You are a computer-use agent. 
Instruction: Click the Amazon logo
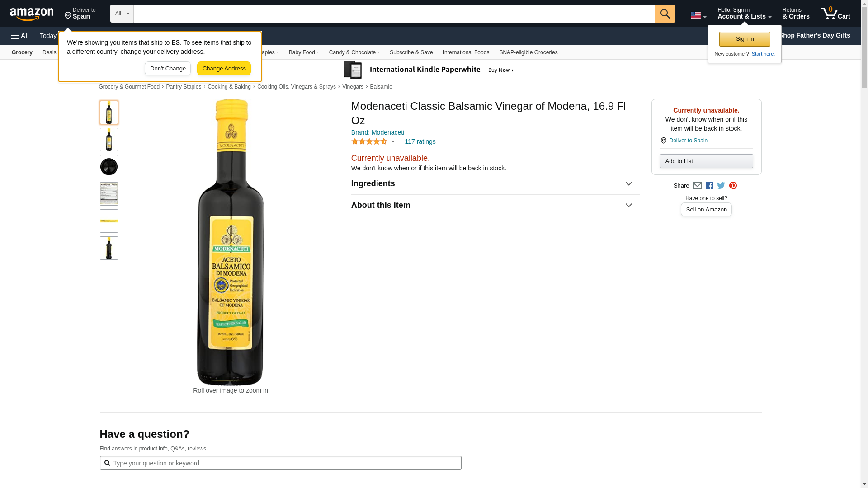click(32, 14)
